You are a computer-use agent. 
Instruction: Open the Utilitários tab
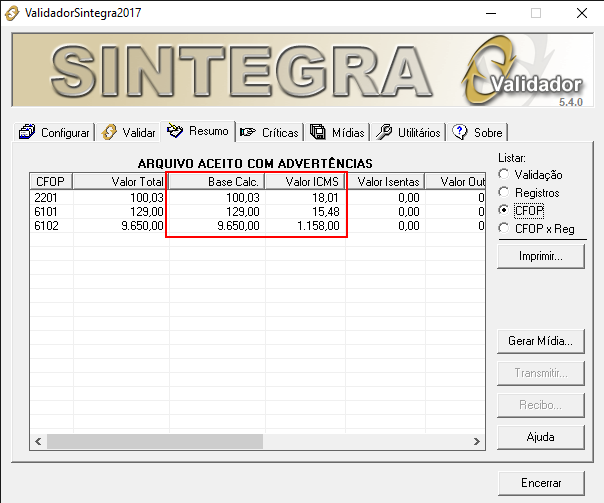tap(408, 132)
